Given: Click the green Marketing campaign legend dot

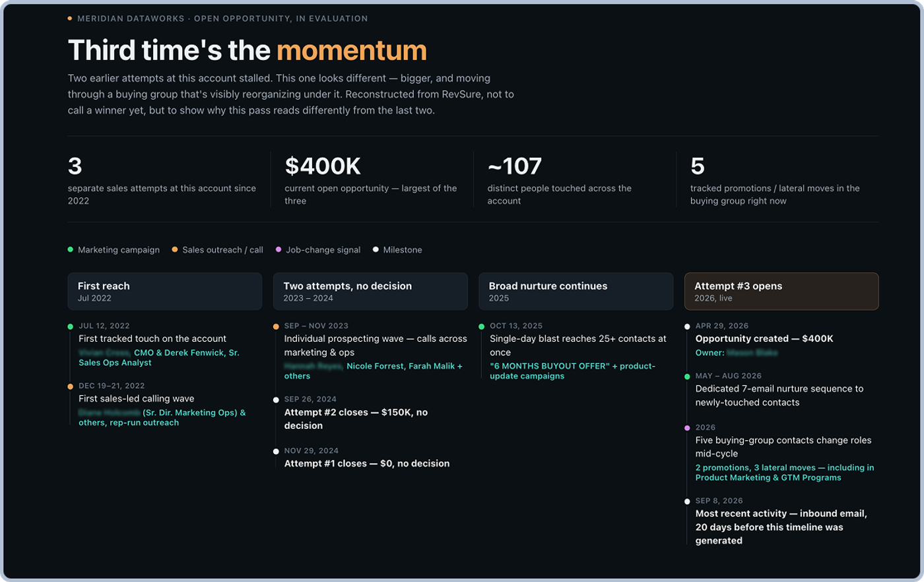Looking at the screenshot, I should click(71, 249).
